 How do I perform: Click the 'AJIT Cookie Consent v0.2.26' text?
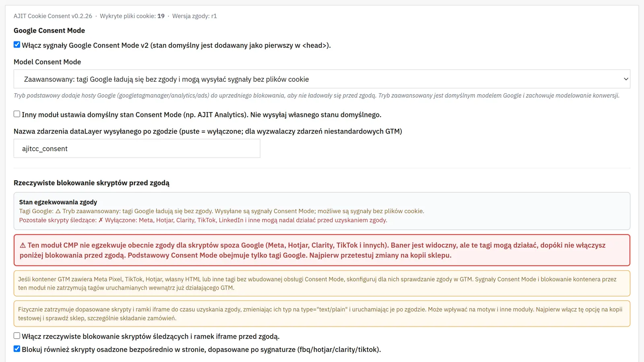point(53,16)
